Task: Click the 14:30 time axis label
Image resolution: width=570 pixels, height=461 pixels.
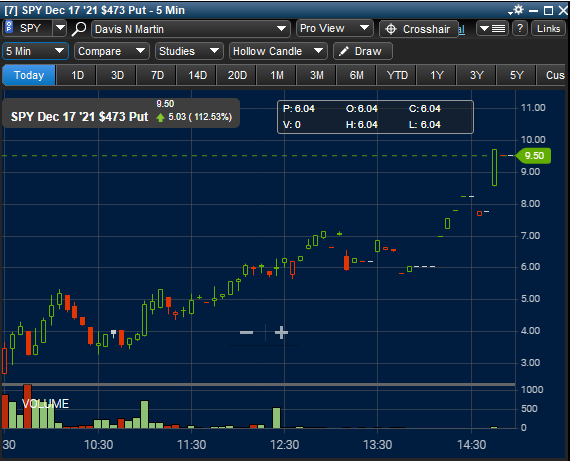Action: (471, 445)
